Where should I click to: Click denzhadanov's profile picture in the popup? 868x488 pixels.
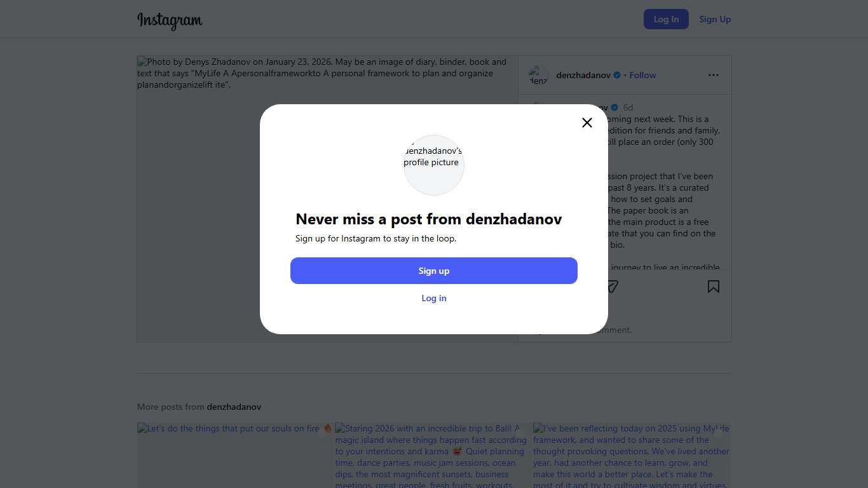click(x=434, y=165)
